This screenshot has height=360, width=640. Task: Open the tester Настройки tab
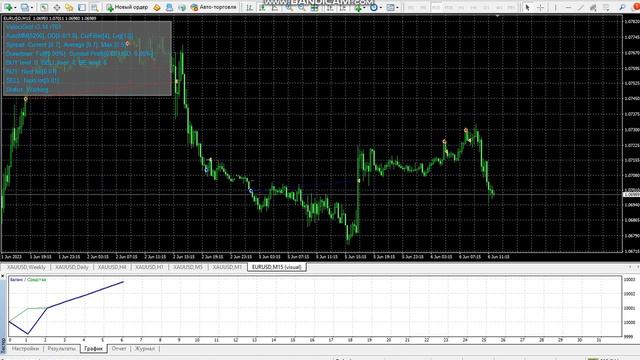point(25,349)
